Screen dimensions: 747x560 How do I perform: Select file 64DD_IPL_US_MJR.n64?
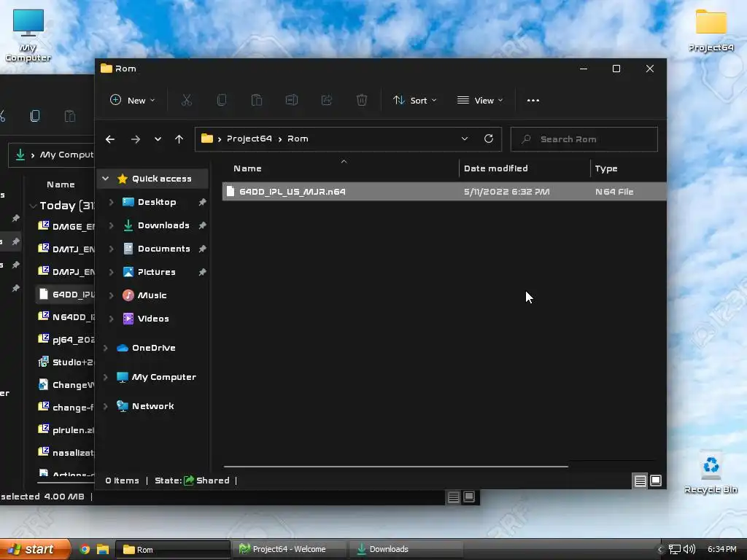[444, 192]
